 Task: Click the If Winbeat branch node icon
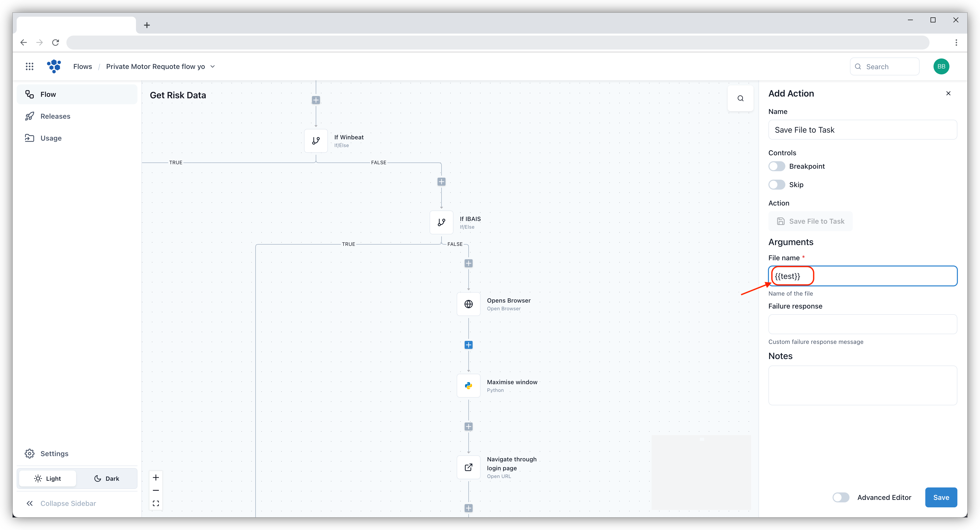(x=316, y=141)
